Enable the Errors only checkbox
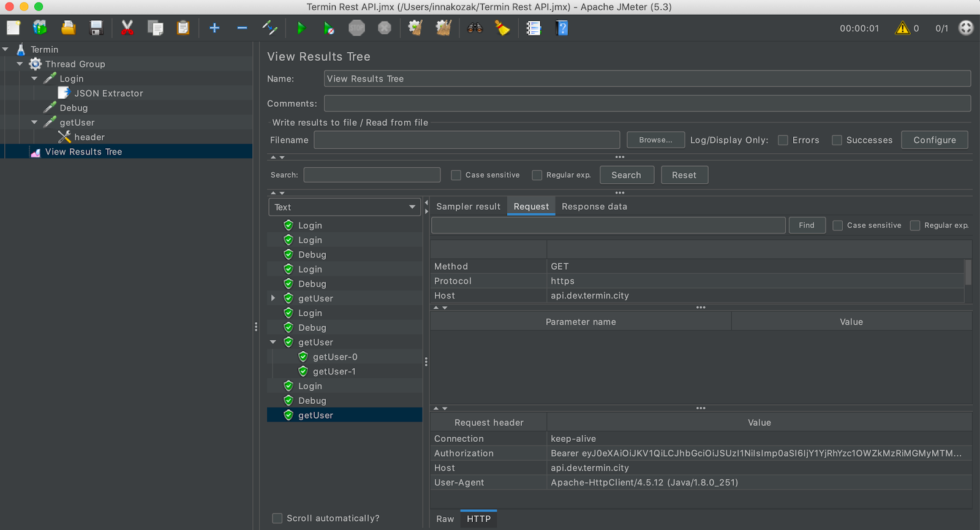 pos(783,140)
